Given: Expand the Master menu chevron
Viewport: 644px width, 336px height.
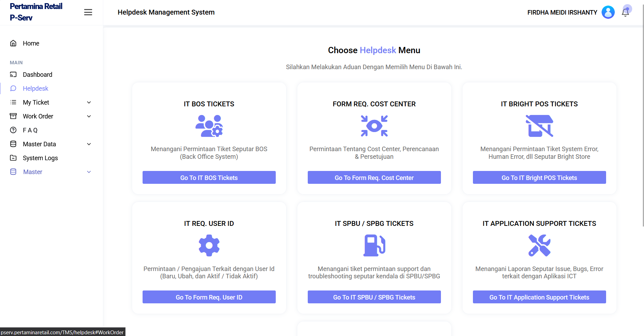Looking at the screenshot, I should pos(89,172).
